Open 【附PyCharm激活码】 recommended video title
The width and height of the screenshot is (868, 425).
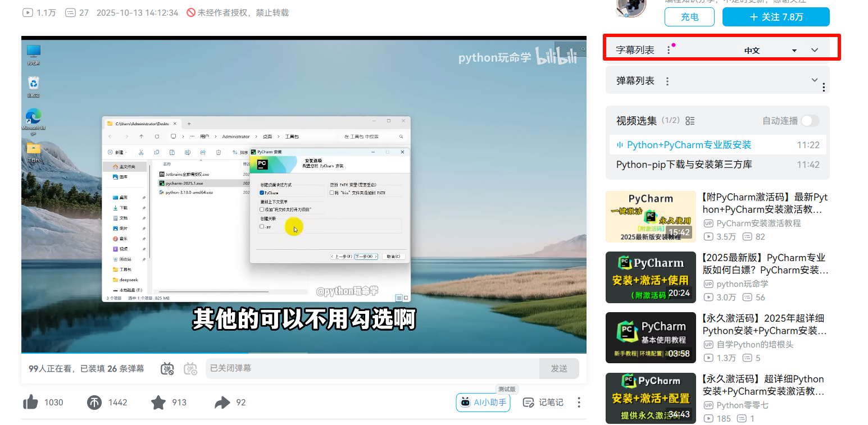[x=765, y=203]
